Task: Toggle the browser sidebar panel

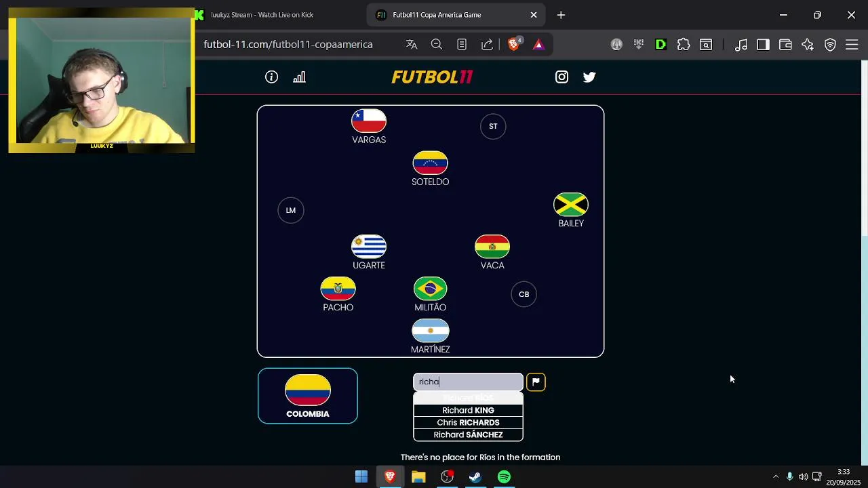Action: tap(763, 44)
